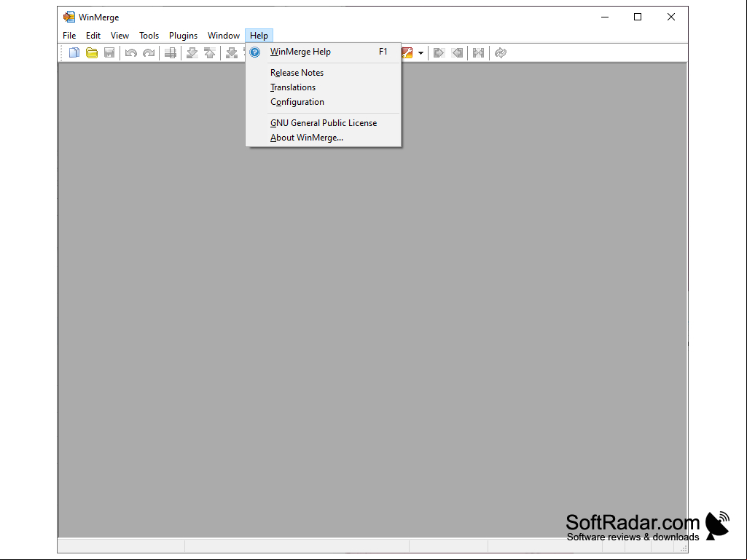Click the Options wrench toolbar icon
The image size is (747, 560).
[407, 53]
